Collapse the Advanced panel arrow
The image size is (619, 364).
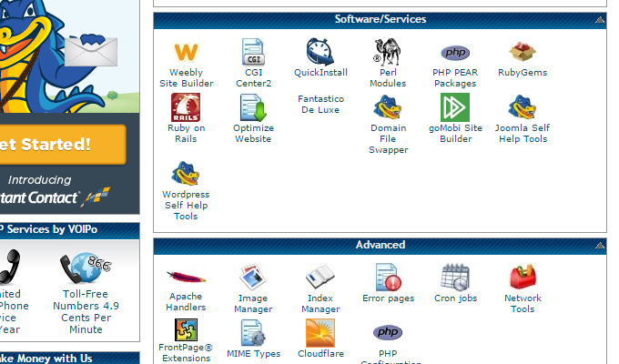click(600, 245)
